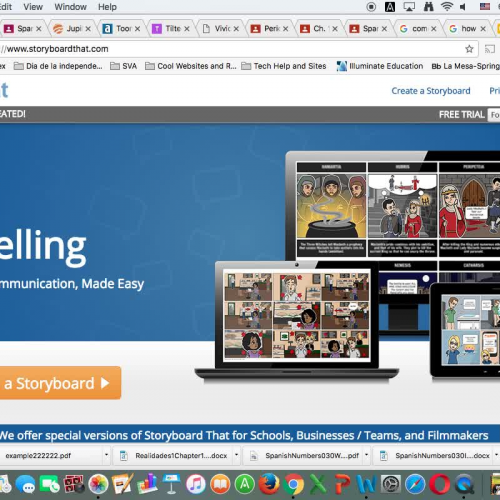
Task: Open the Realidades1Chapter1....docx download
Action: point(174,455)
